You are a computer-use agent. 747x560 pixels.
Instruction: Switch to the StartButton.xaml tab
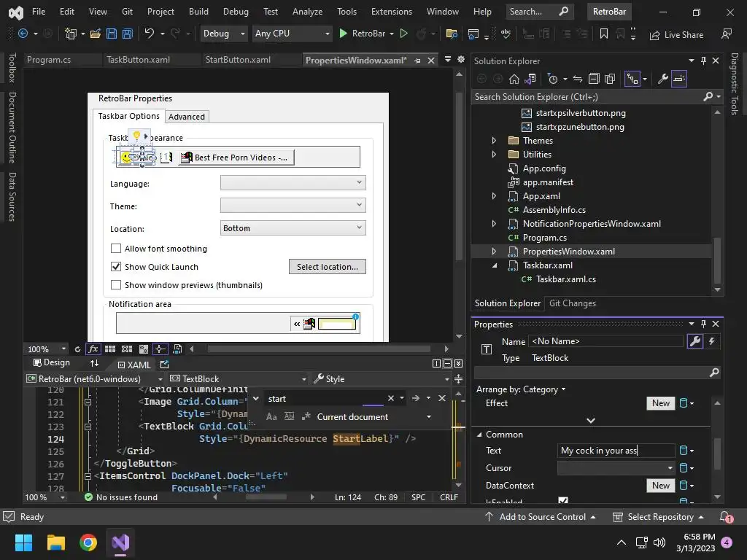coord(239,60)
